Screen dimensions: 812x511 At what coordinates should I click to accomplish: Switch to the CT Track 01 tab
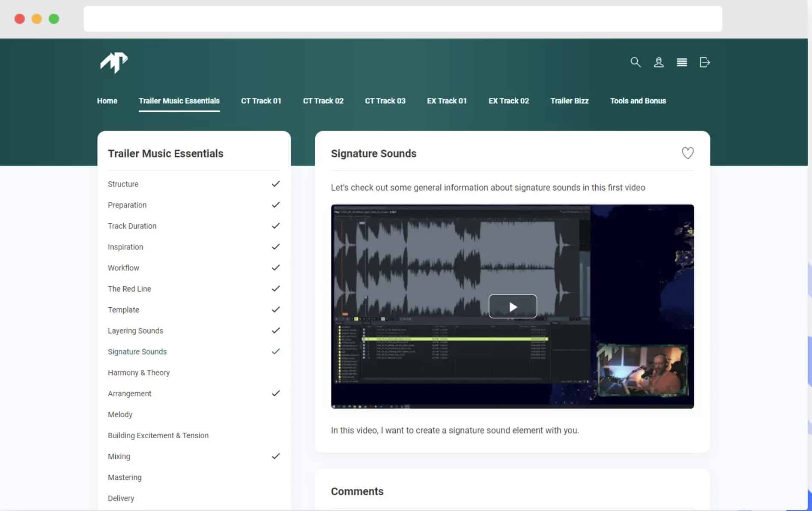click(x=261, y=101)
